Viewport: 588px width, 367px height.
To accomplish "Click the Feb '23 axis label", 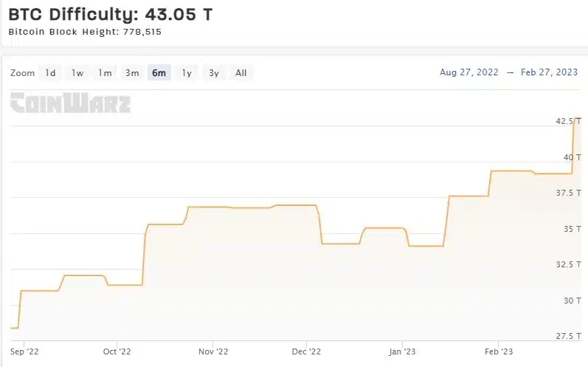I will click(499, 351).
